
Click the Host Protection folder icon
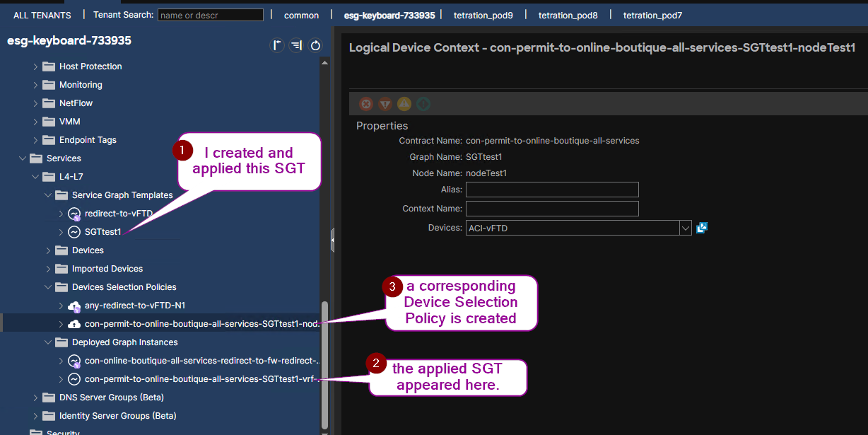(x=49, y=66)
